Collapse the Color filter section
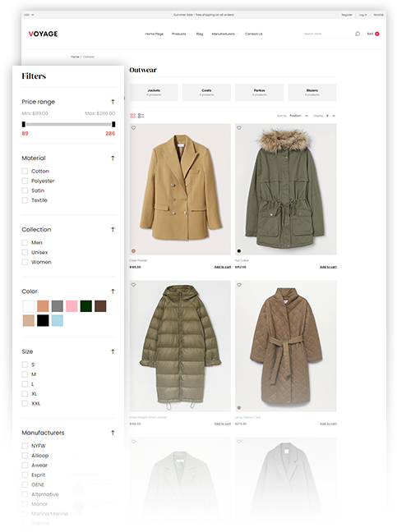The image size is (397, 532). (x=113, y=291)
